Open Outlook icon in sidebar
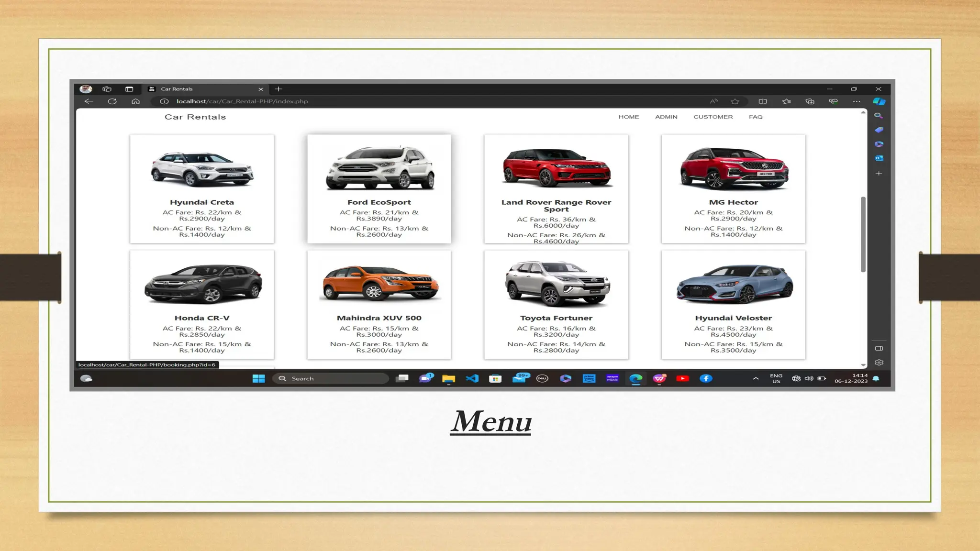This screenshot has width=980, height=551. point(879,158)
